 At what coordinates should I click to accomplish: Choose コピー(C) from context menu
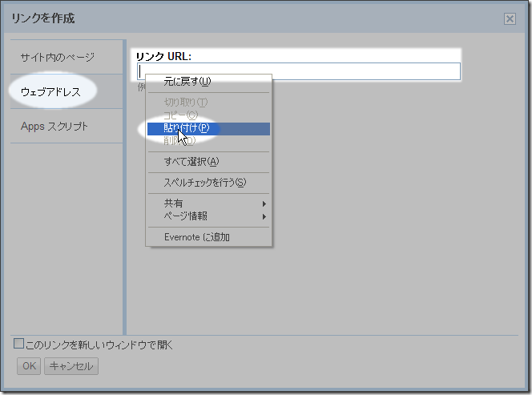click(208, 115)
